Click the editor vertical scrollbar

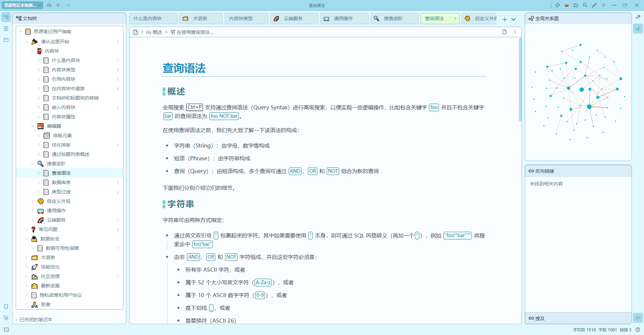[520, 80]
